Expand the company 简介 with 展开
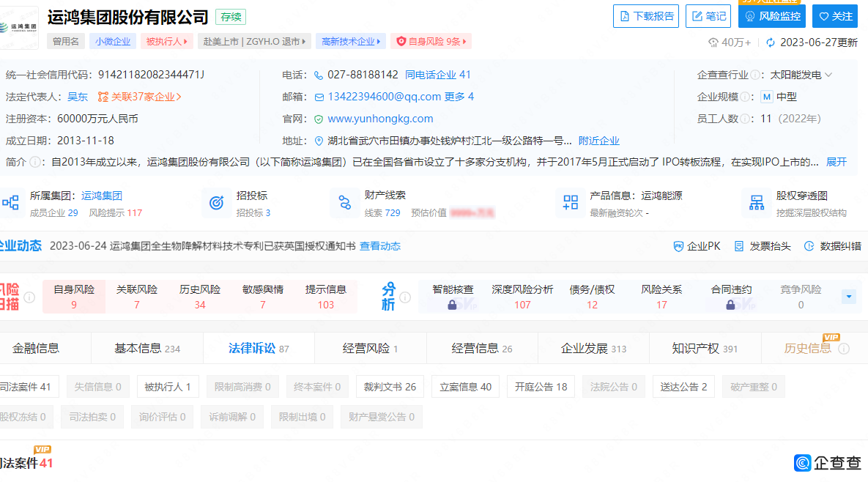868x482 pixels. coord(837,162)
